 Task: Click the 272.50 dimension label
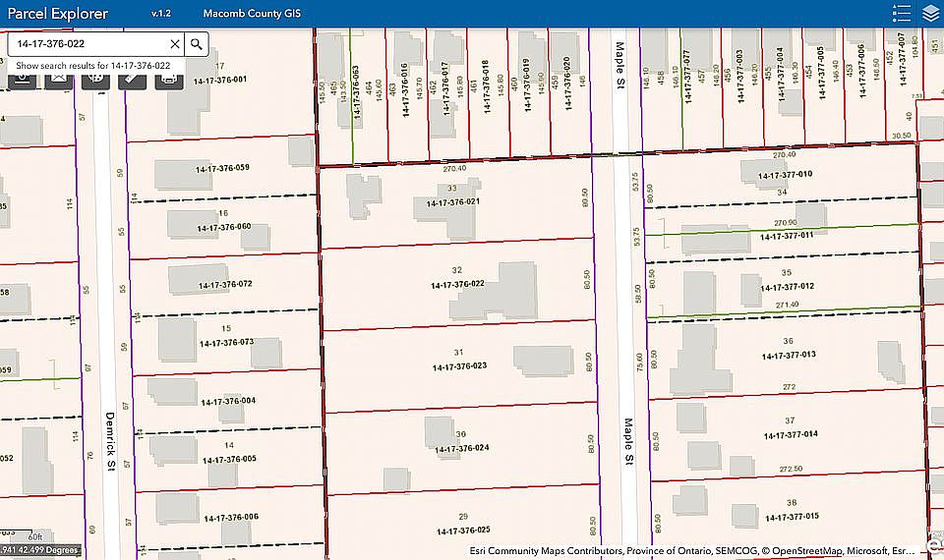[x=791, y=470]
